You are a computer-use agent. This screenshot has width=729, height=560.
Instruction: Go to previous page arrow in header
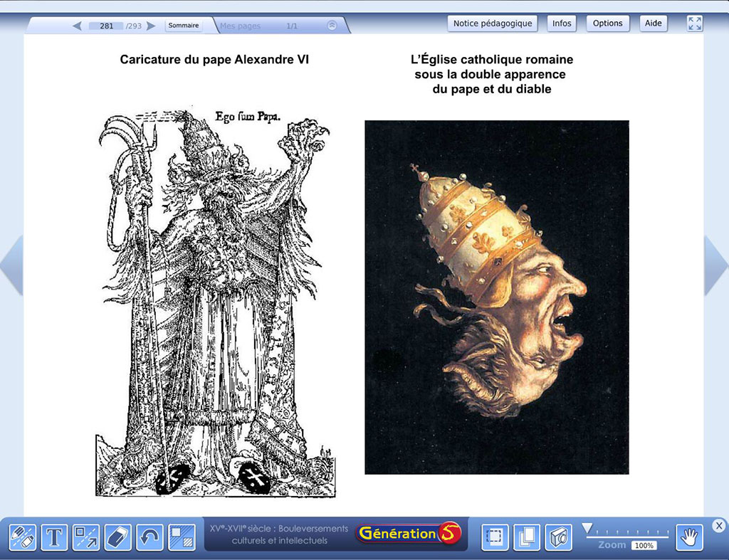point(78,26)
